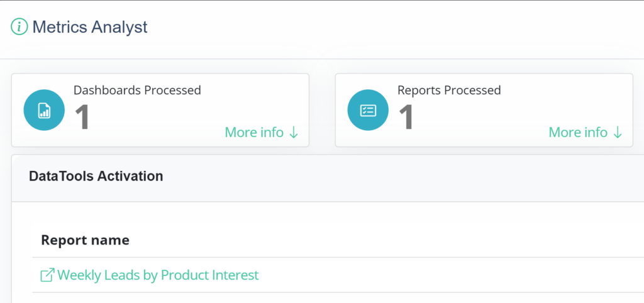Click the down arrow in Reports Processed card
The width and height of the screenshot is (644, 303).
[x=618, y=133]
